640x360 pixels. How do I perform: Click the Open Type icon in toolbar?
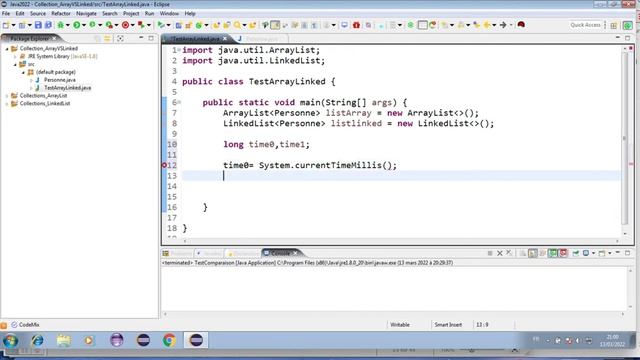pos(216,25)
